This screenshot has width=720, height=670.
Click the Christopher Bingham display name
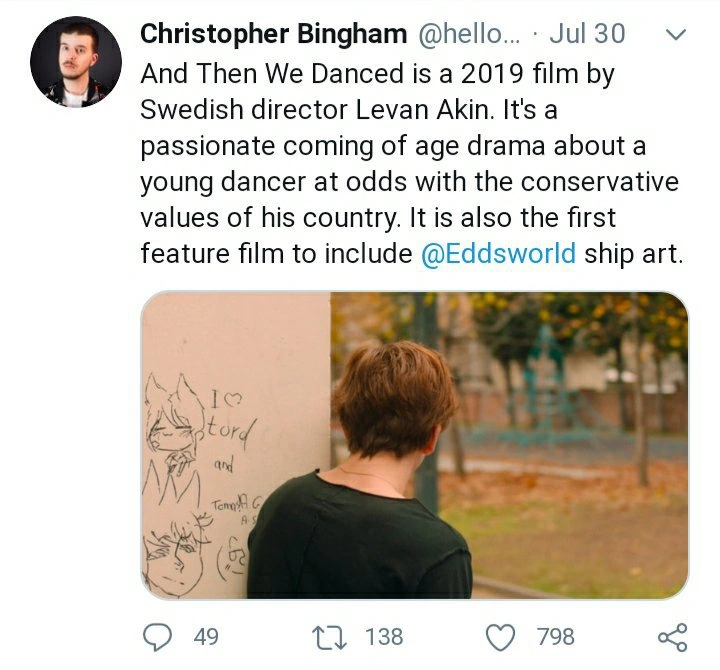pos(272,33)
